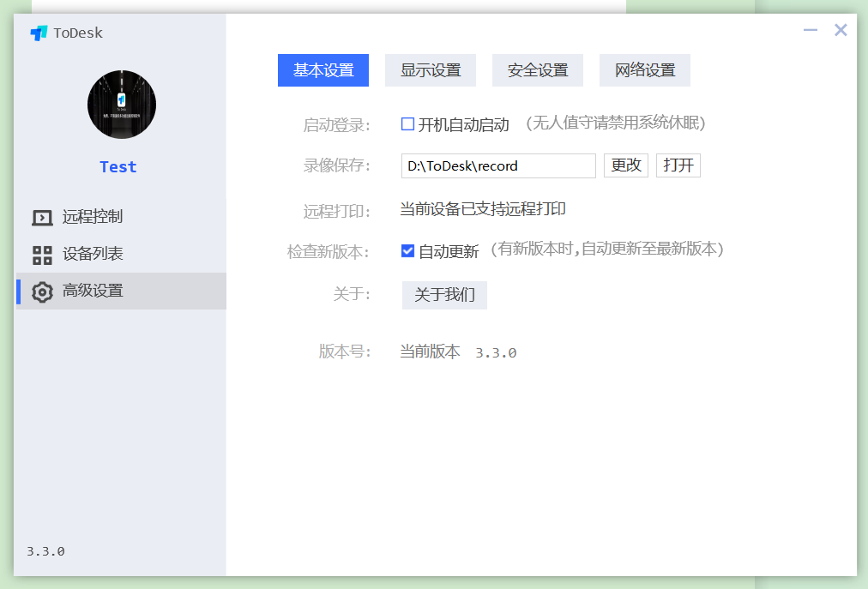This screenshot has height=589, width=868.
Task: Click the 关于 label
Action: (x=352, y=294)
